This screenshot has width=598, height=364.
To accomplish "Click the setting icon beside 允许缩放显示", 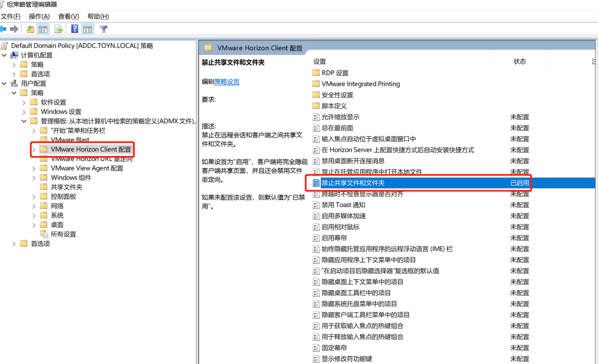I will (x=316, y=117).
